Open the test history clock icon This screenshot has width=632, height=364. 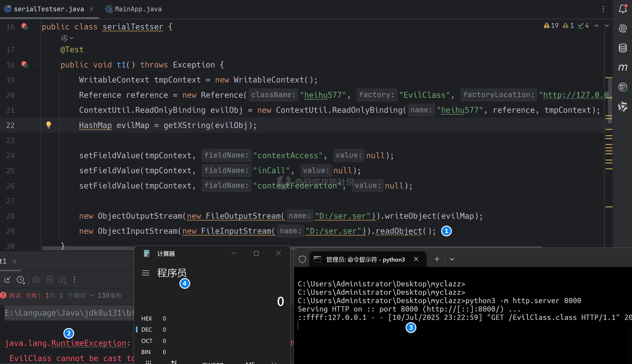pyautogui.click(x=21, y=280)
